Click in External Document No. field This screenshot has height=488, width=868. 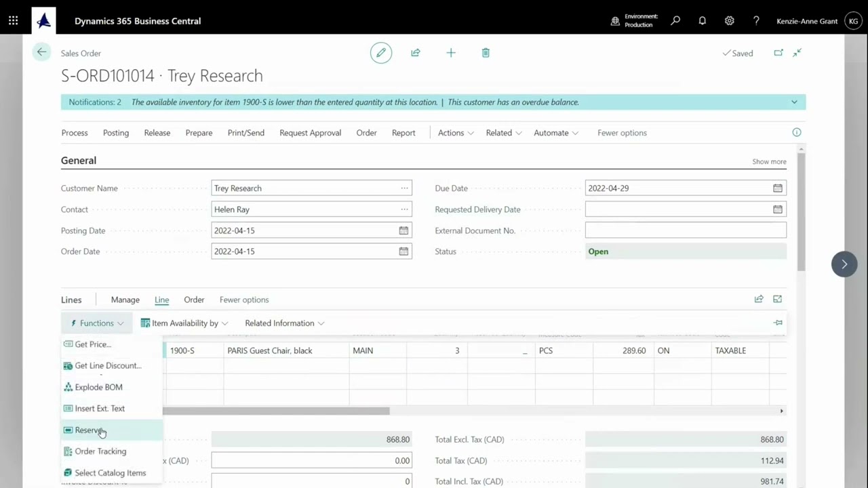click(x=686, y=230)
